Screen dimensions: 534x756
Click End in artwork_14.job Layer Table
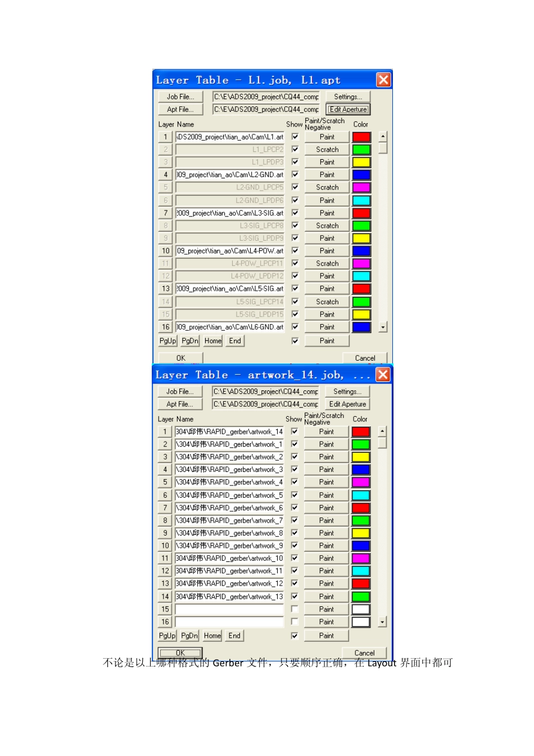coord(234,636)
